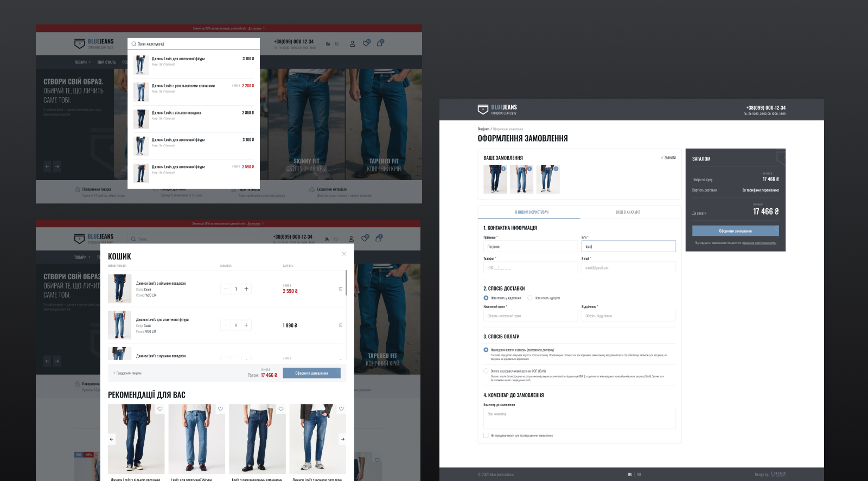Delete cart item priced 1 990 ₴
Image resolution: width=868 pixels, height=481 pixels.
(341, 325)
